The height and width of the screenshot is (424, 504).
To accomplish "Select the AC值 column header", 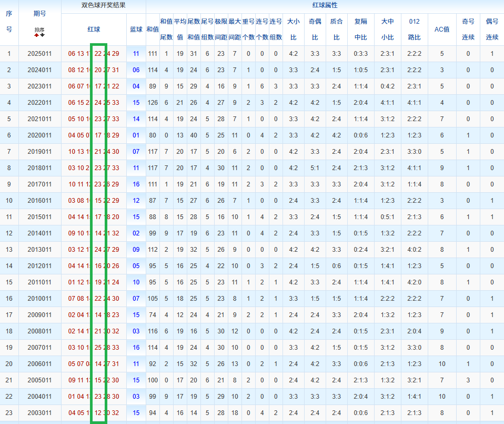I will coord(442,29).
